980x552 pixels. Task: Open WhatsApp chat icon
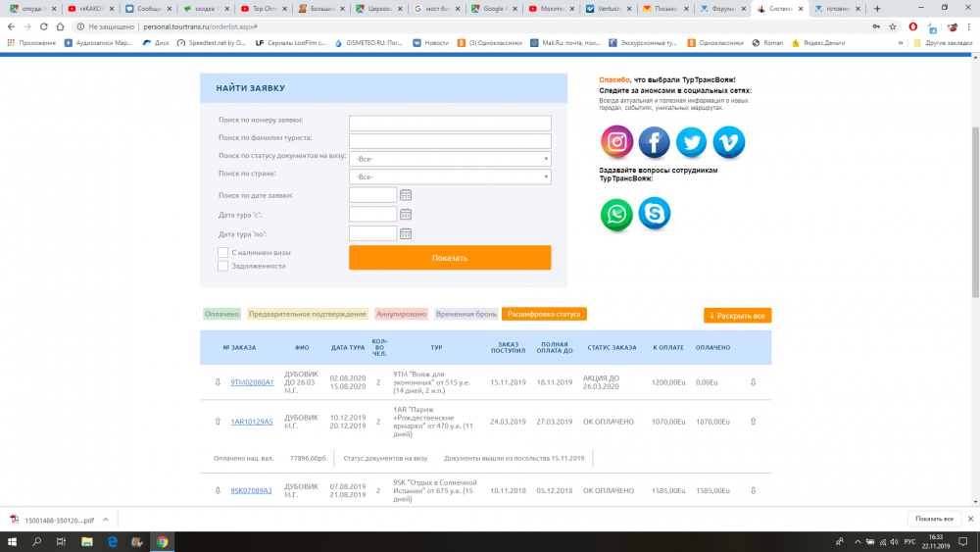coord(617,214)
